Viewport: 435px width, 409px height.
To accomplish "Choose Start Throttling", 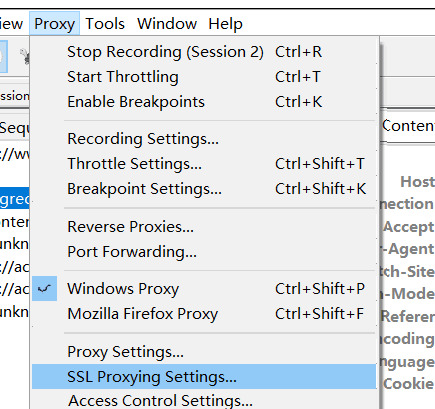I will (x=204, y=77).
